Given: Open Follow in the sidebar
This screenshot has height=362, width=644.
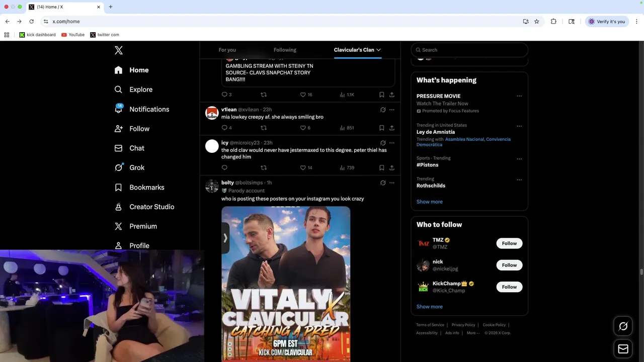Looking at the screenshot, I should coord(132,129).
